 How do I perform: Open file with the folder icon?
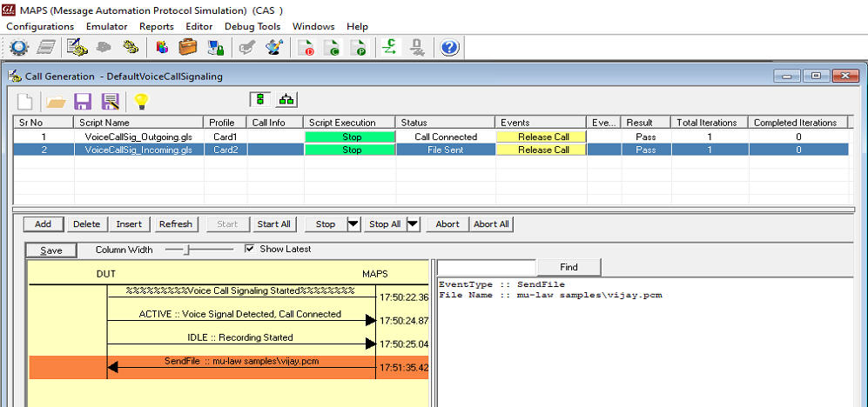56,102
